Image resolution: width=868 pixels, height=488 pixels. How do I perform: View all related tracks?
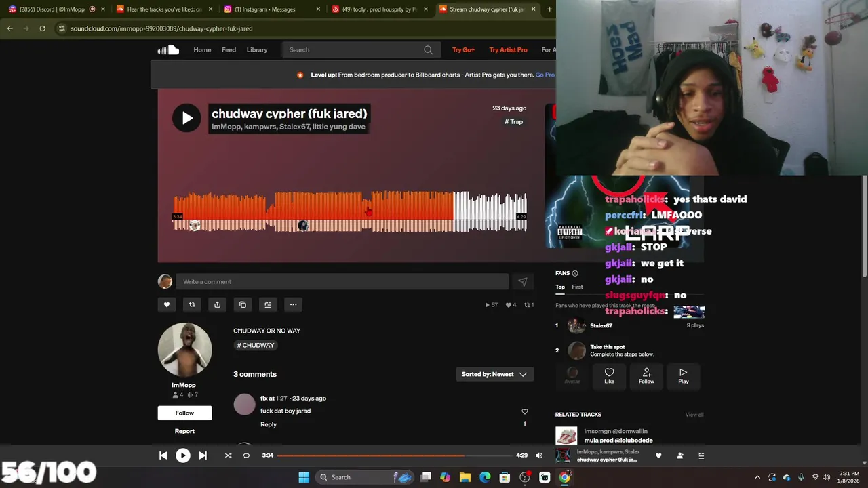point(694,415)
